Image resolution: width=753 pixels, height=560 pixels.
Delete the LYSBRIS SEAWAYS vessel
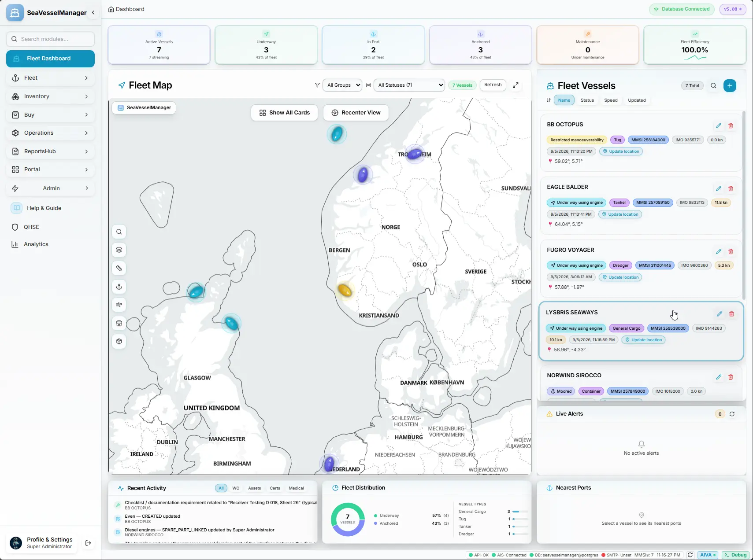tap(731, 314)
